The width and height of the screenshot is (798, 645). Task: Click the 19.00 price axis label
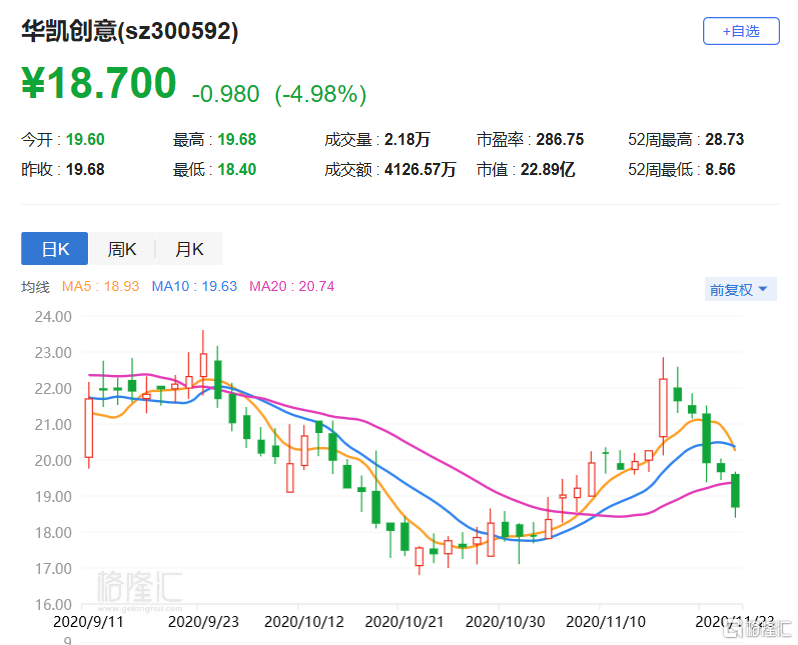click(53, 497)
